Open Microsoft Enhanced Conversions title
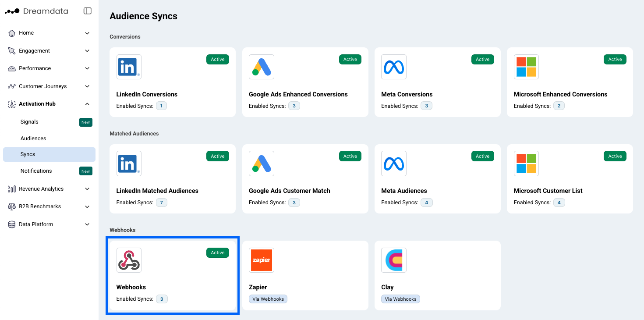The width and height of the screenshot is (644, 320). coord(561,94)
